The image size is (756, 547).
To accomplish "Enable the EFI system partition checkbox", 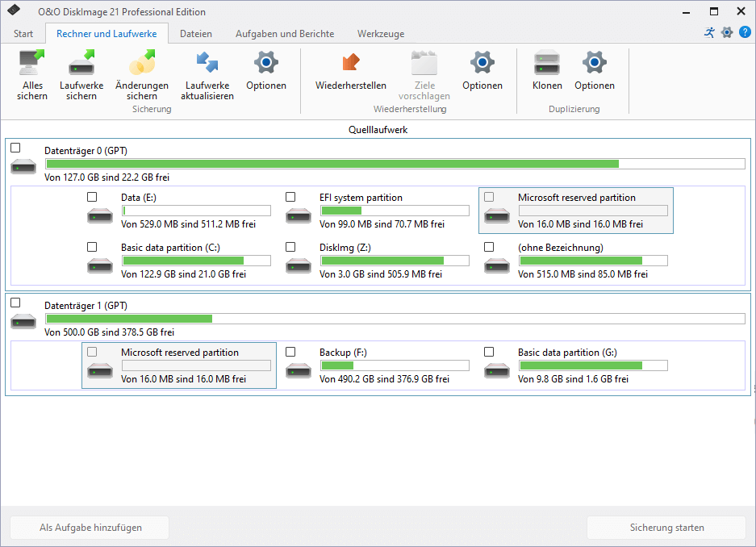I will pos(290,197).
